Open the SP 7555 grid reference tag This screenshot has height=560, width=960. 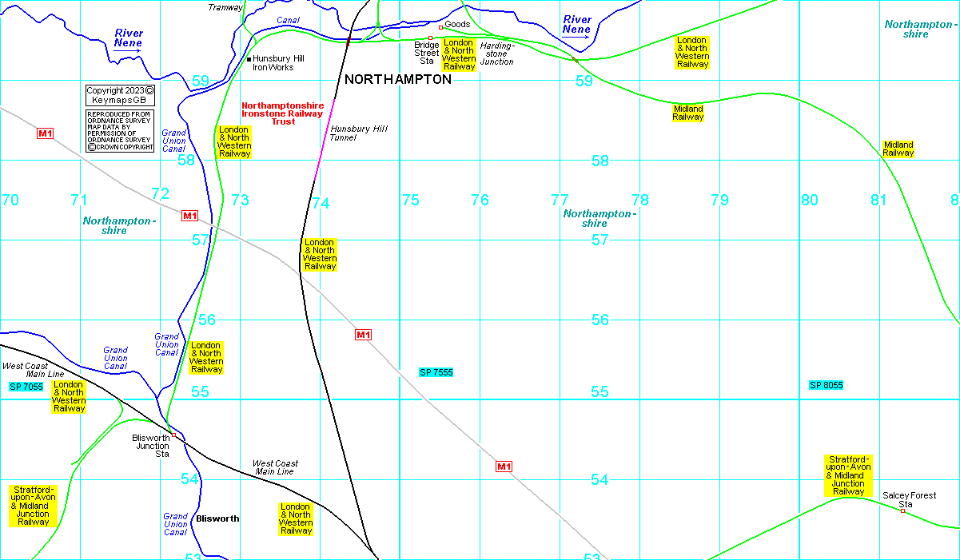[x=436, y=372]
